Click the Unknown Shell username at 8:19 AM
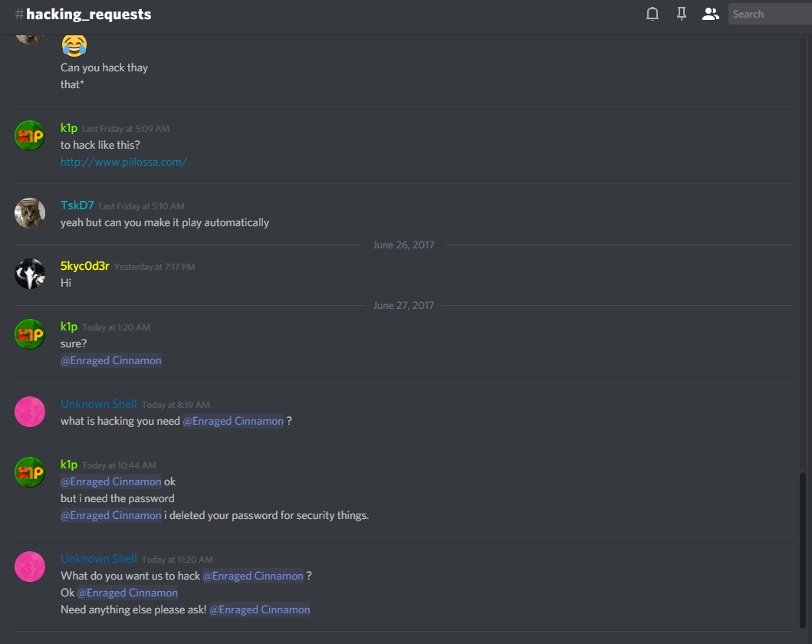Screen dimensions: 812x644 tap(99, 404)
